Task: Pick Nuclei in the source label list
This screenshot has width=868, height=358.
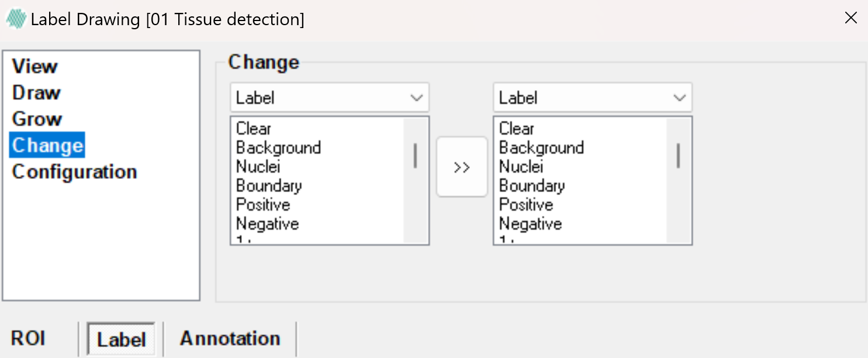Action: 258,167
